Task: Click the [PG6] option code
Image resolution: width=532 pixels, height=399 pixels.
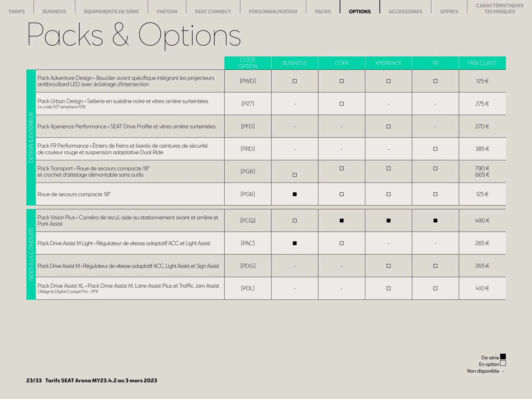Action: click(248, 194)
